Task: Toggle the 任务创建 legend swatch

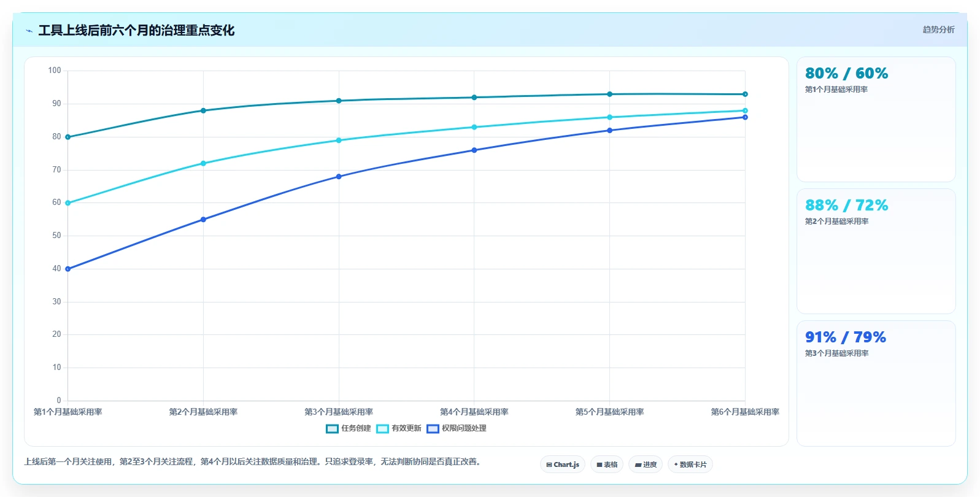Action: (x=332, y=428)
